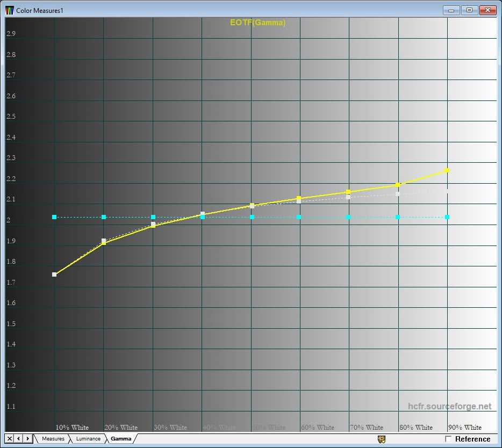Click the yellow data point at 60% White
Viewport: 502px width, 448px height.
click(299, 198)
